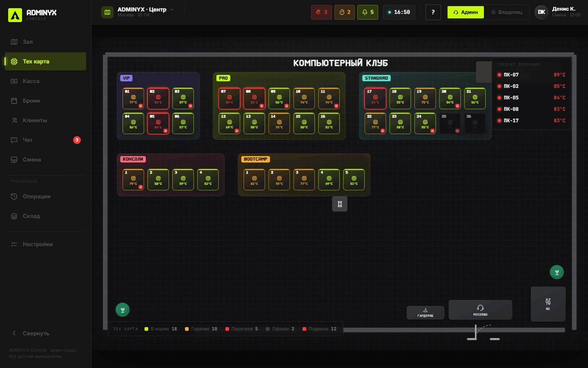
Task: Toggle the В норме legend filter
Action: click(x=161, y=329)
